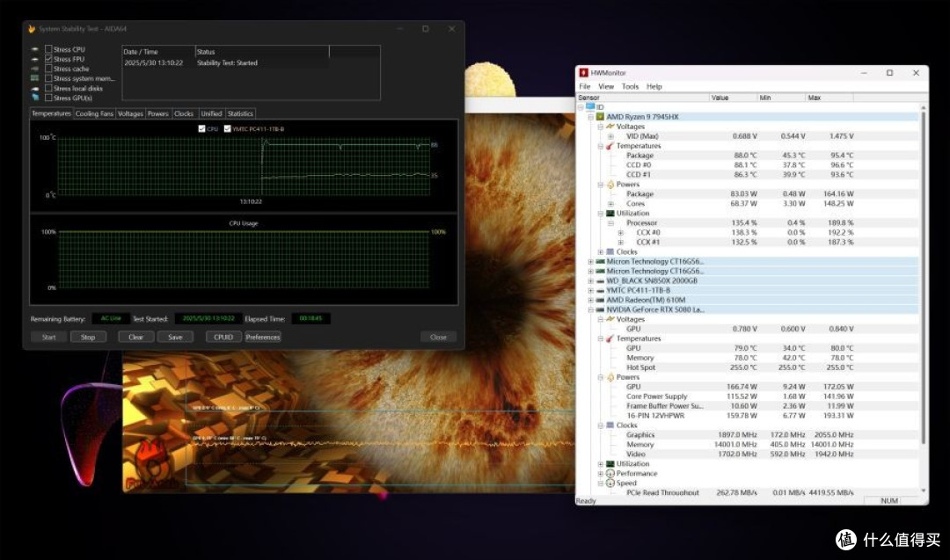Click the GPU icon beside Stress GPU(s)
This screenshot has width=950, height=560.
[x=34, y=98]
